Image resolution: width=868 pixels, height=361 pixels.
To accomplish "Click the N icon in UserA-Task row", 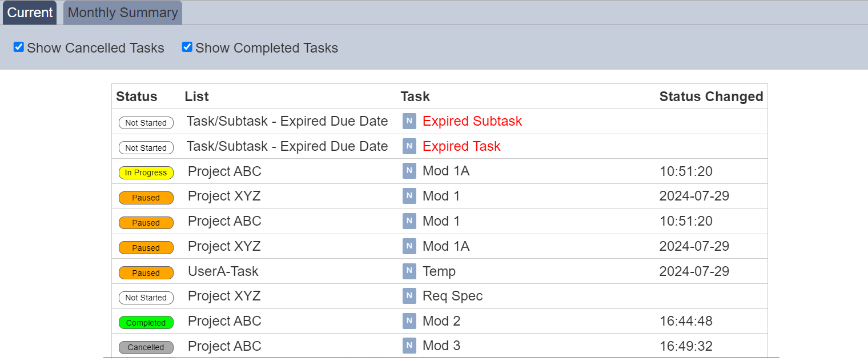I will tap(409, 271).
